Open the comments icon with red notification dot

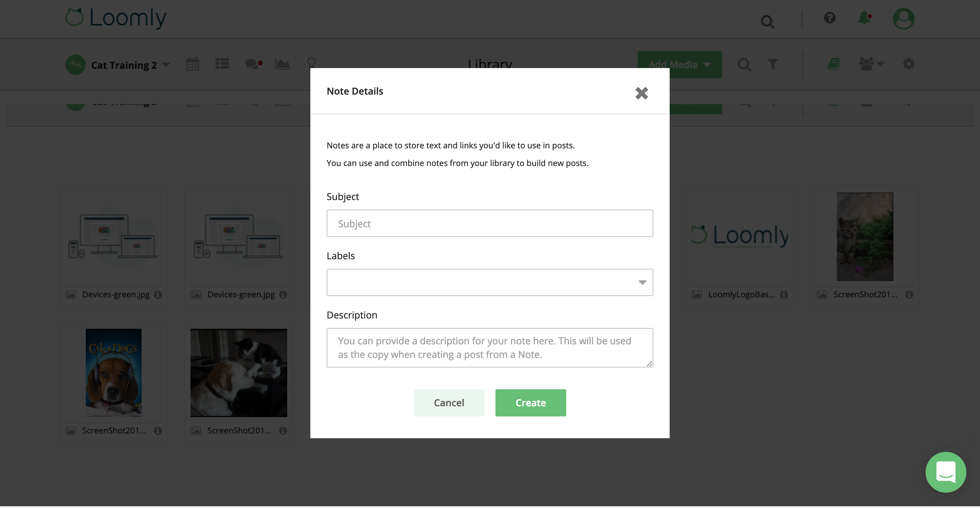pyautogui.click(x=252, y=64)
